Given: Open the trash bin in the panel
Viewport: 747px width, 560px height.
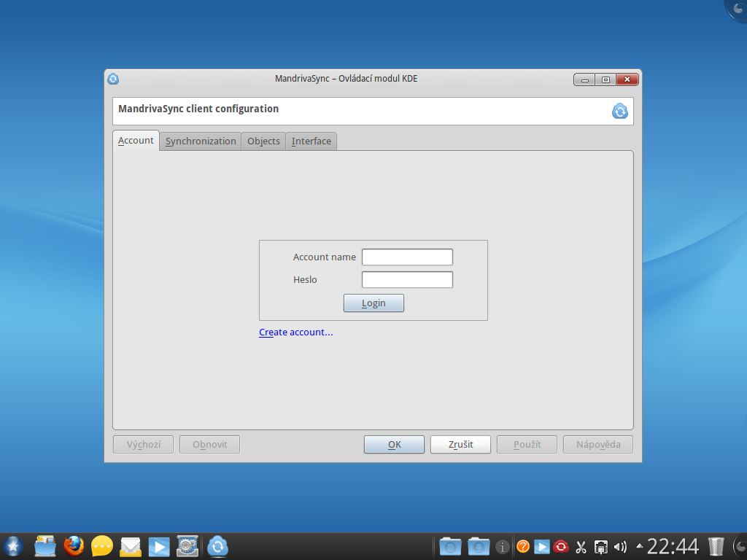Looking at the screenshot, I should tap(716, 547).
